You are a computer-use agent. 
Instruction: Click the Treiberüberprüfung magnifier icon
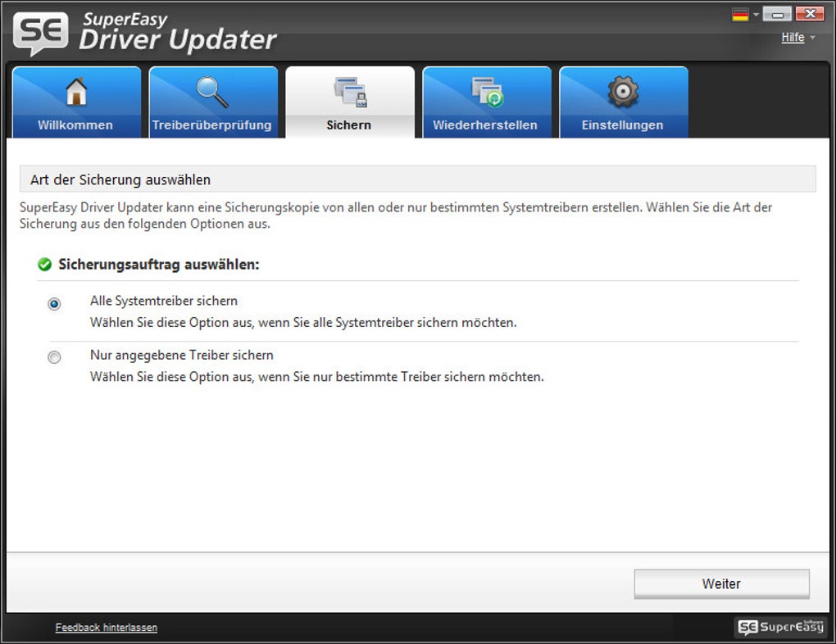213,92
